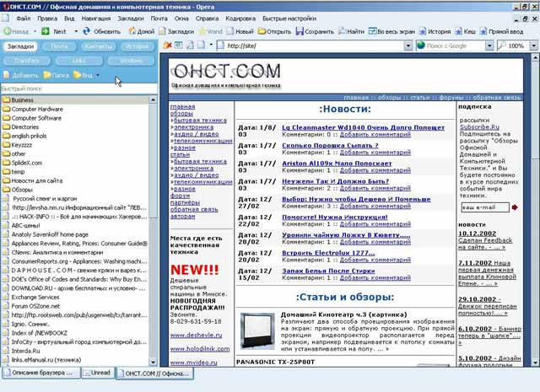Click the Opera icon in title bar
The image size is (540, 392).
pyautogui.click(x=5, y=7)
